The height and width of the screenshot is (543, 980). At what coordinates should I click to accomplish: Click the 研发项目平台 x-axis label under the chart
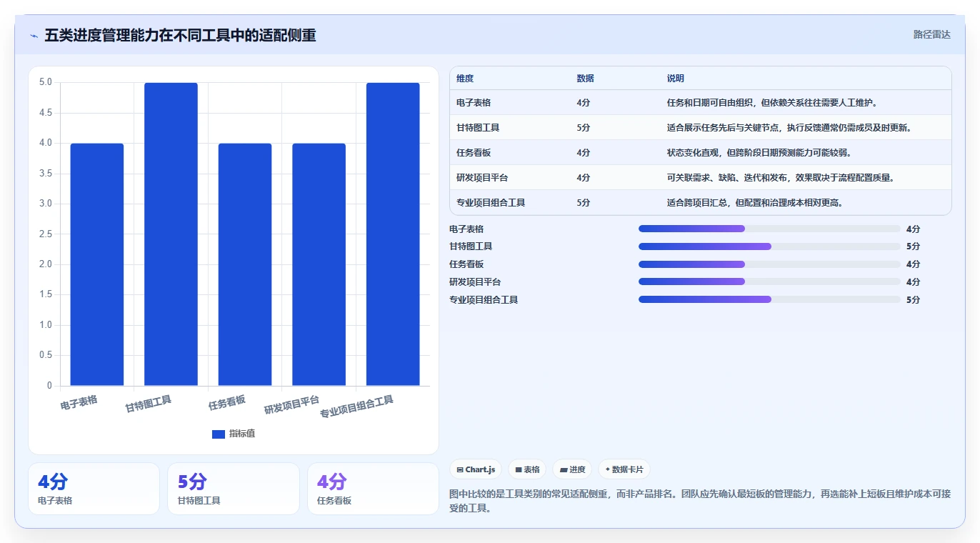[x=291, y=405]
